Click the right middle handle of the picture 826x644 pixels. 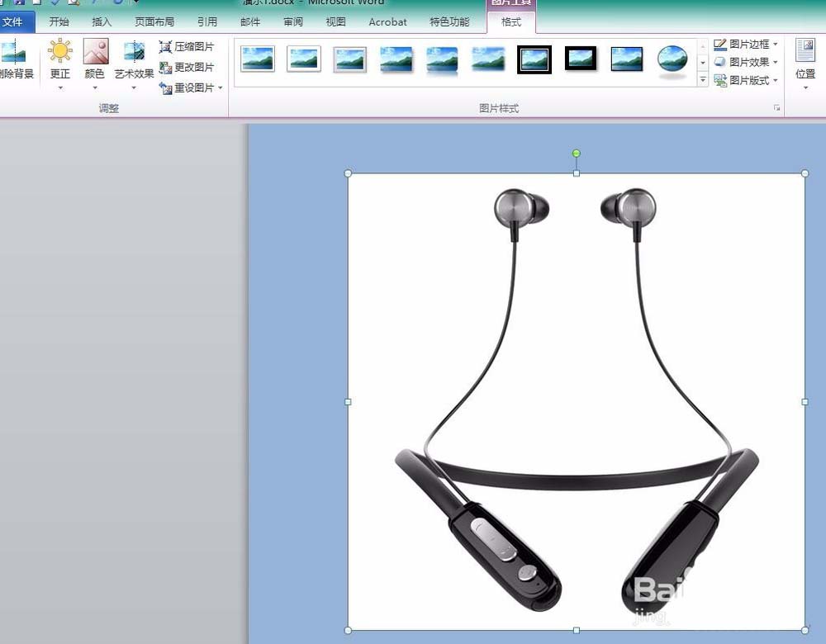[x=805, y=402]
